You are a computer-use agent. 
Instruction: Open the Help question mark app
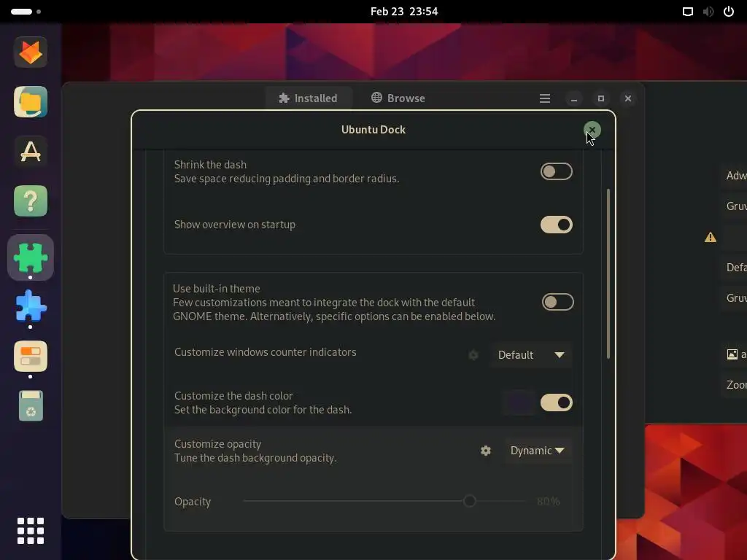[31, 201]
